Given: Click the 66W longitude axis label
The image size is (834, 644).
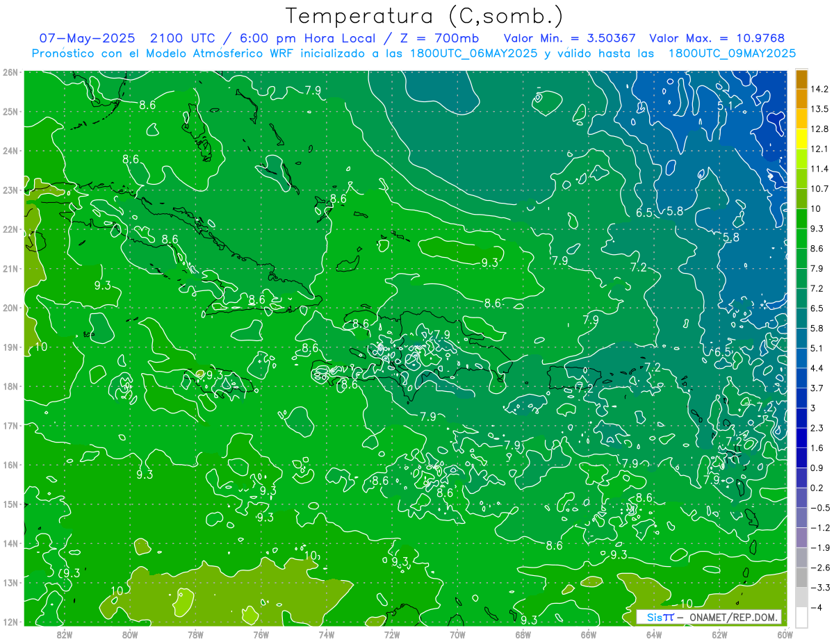Looking at the screenshot, I should (x=589, y=634).
